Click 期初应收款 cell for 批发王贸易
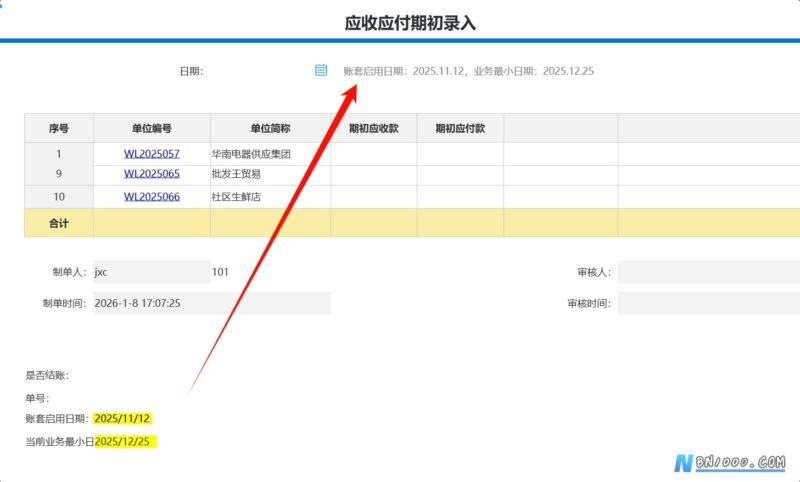The height and width of the screenshot is (482, 800). click(x=373, y=175)
